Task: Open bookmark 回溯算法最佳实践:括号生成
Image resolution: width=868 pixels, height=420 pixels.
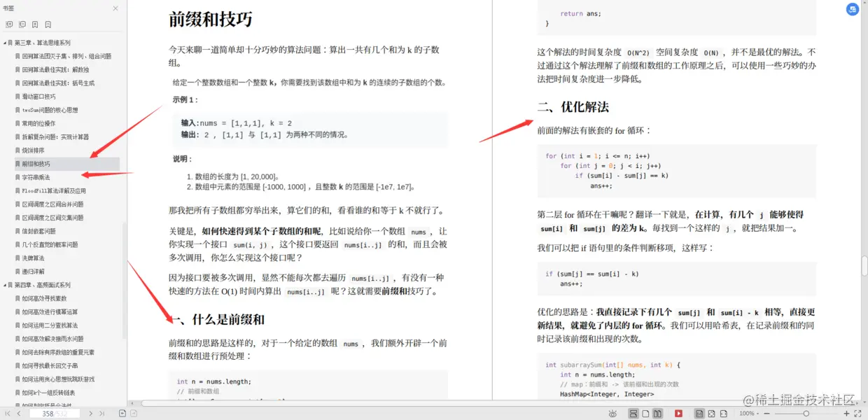Action: click(x=58, y=83)
